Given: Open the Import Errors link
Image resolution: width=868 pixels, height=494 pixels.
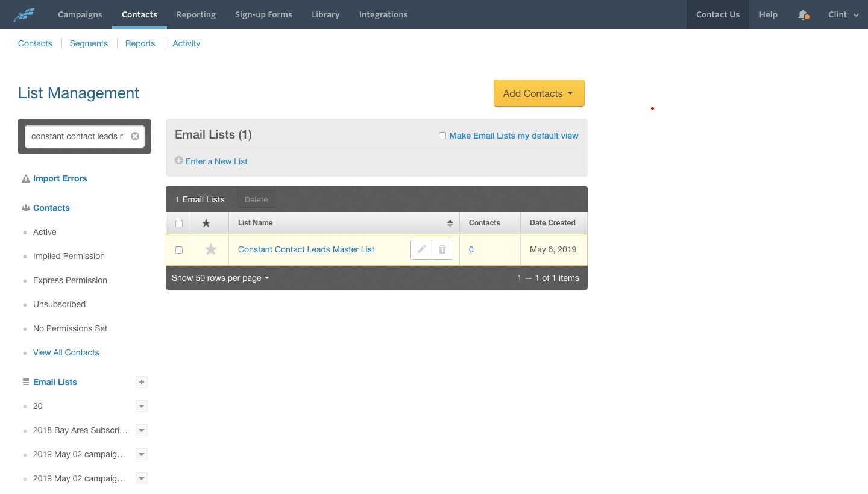Looking at the screenshot, I should click(x=60, y=178).
